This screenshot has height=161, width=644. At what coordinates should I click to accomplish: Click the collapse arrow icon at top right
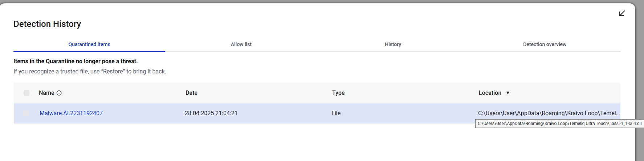pyautogui.click(x=622, y=13)
